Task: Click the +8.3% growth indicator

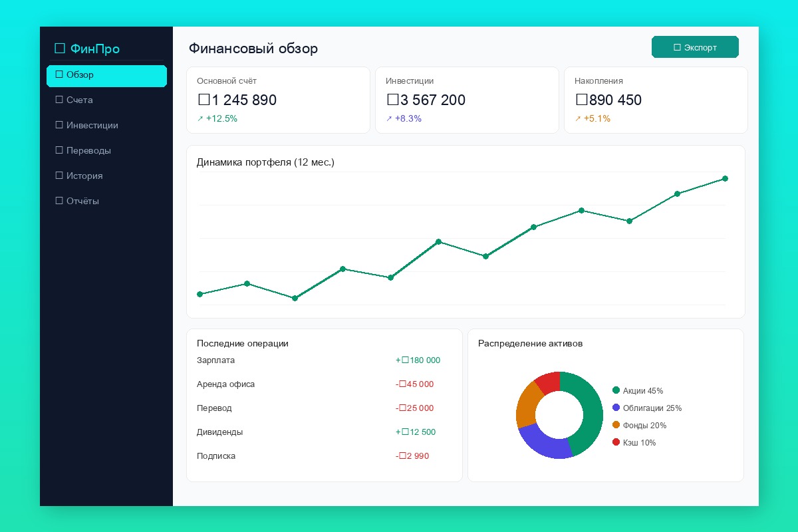Action: click(x=404, y=119)
